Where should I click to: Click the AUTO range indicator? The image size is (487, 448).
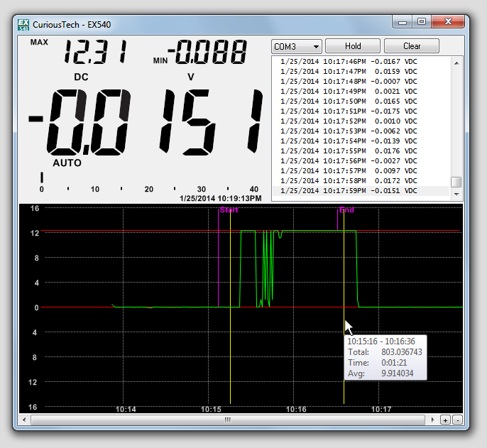point(67,163)
